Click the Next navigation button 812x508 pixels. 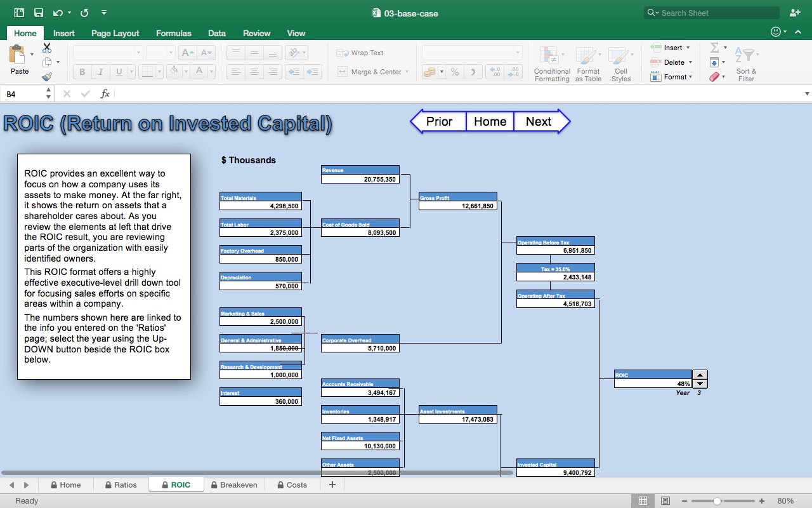(x=542, y=121)
